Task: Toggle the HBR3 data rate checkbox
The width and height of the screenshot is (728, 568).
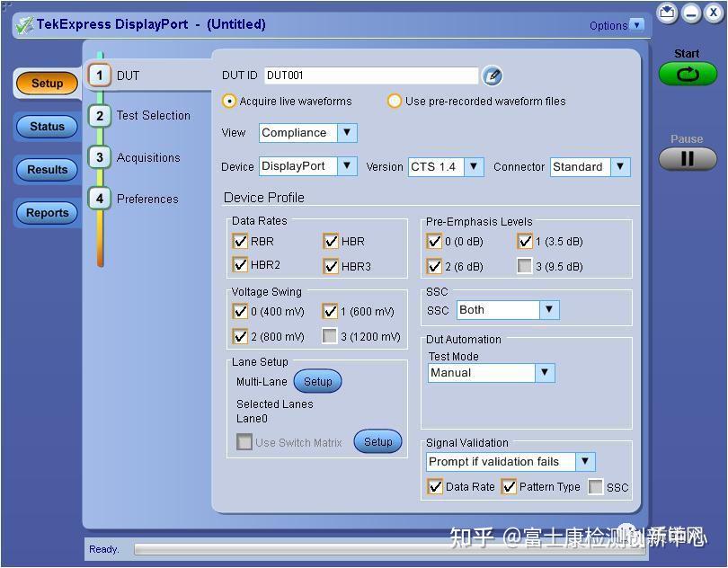Action: (x=331, y=266)
